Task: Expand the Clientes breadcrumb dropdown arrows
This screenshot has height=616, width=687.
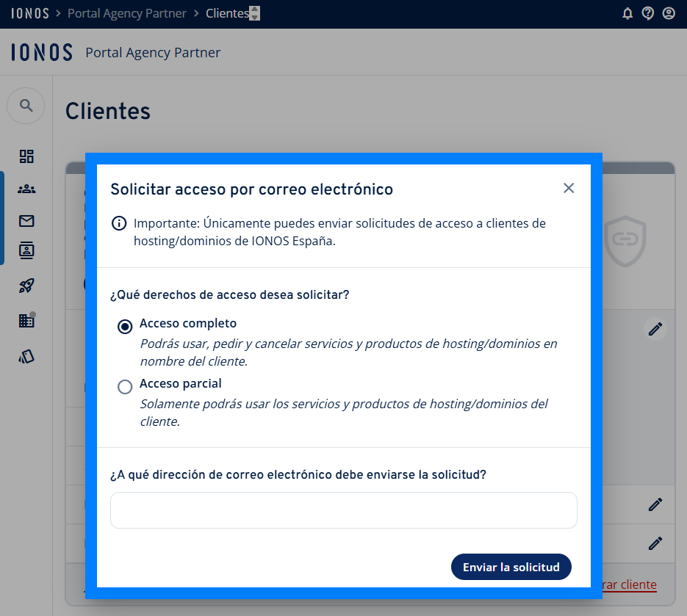Action: tap(255, 13)
